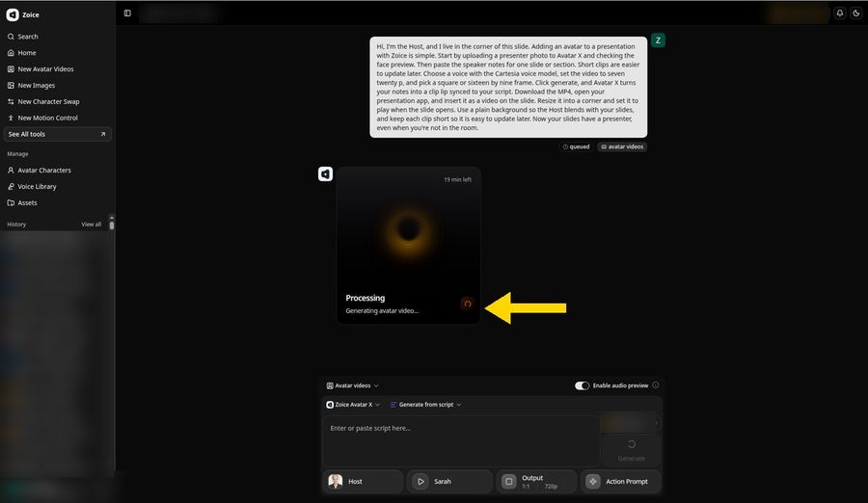View all history items
The image size is (868, 503).
(92, 225)
